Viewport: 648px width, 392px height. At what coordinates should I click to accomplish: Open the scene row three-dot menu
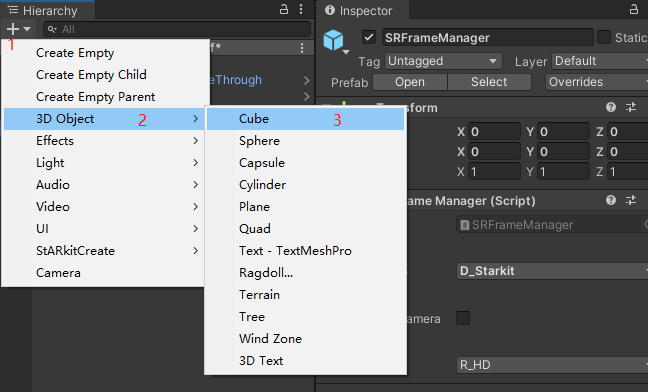(302, 48)
